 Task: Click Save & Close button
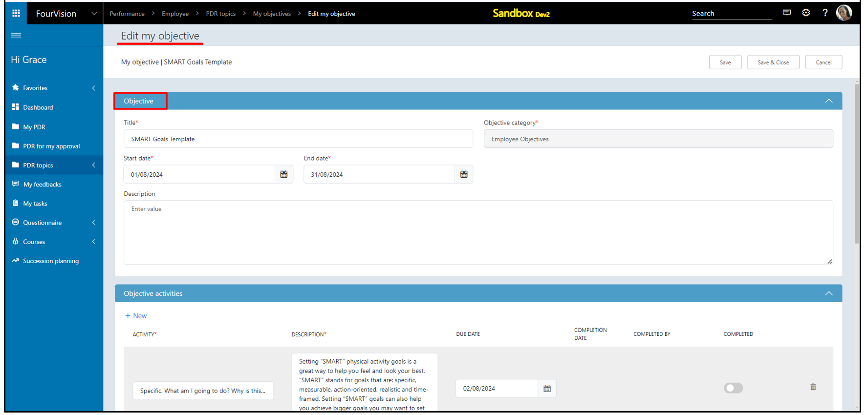point(773,62)
